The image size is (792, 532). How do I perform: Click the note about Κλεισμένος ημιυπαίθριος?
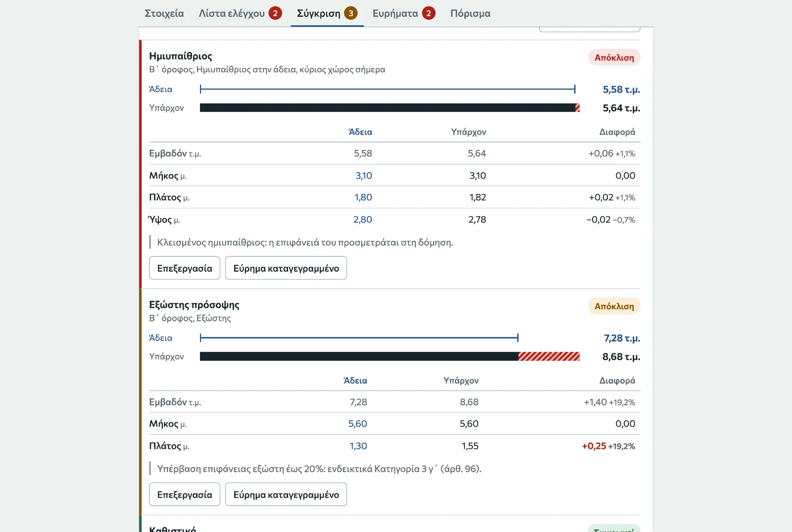pyautogui.click(x=305, y=242)
